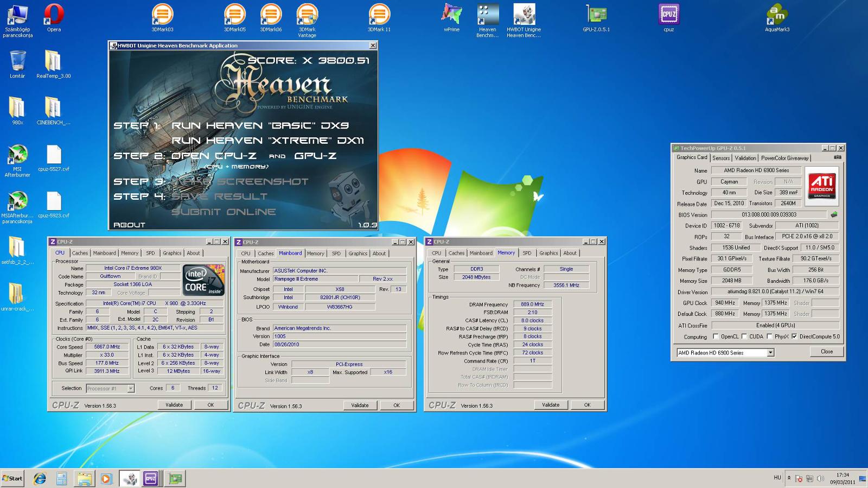Click Validate in the Memory CPU-Z window
This screenshot has width=868, height=488.
551,405
